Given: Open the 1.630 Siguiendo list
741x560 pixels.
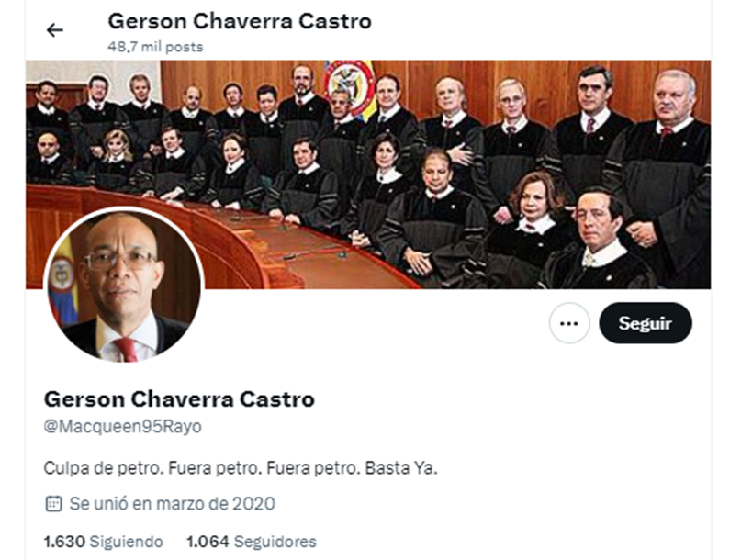Looking at the screenshot, I should 104,542.
